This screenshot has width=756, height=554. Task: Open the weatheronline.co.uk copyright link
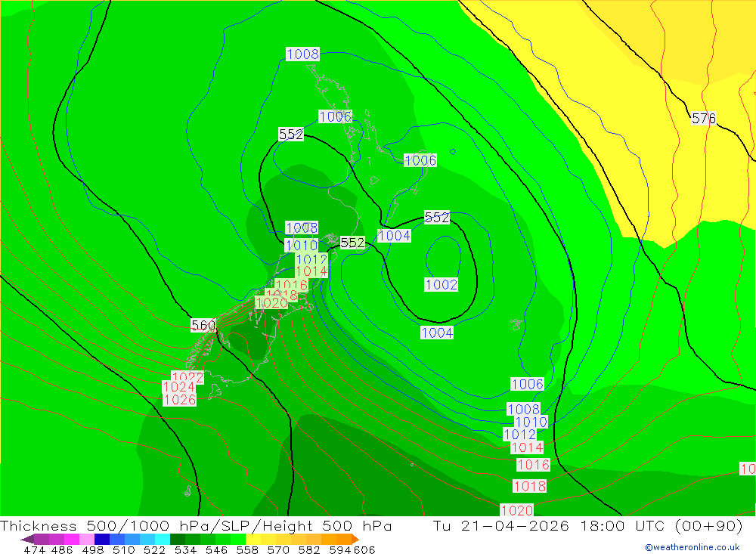click(692, 547)
